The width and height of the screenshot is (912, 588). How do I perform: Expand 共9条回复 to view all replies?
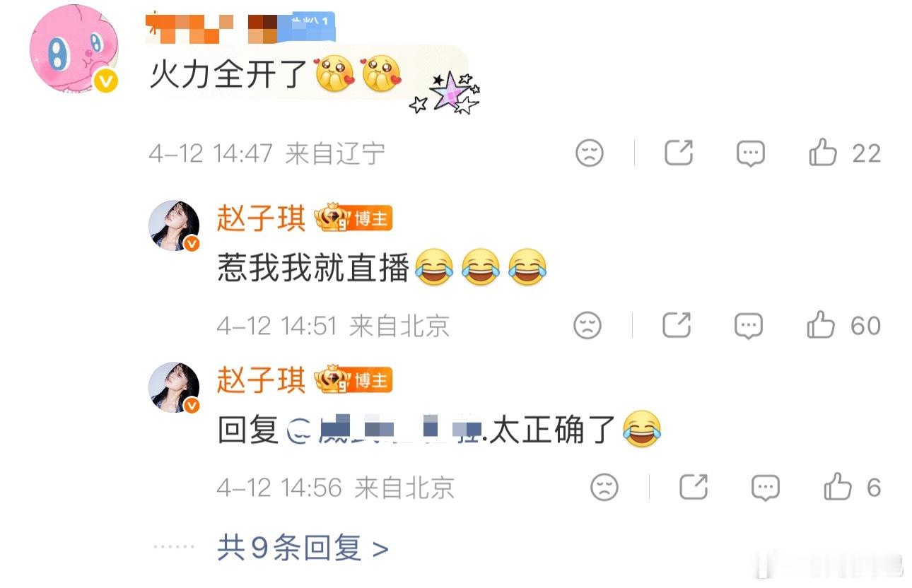click(303, 548)
